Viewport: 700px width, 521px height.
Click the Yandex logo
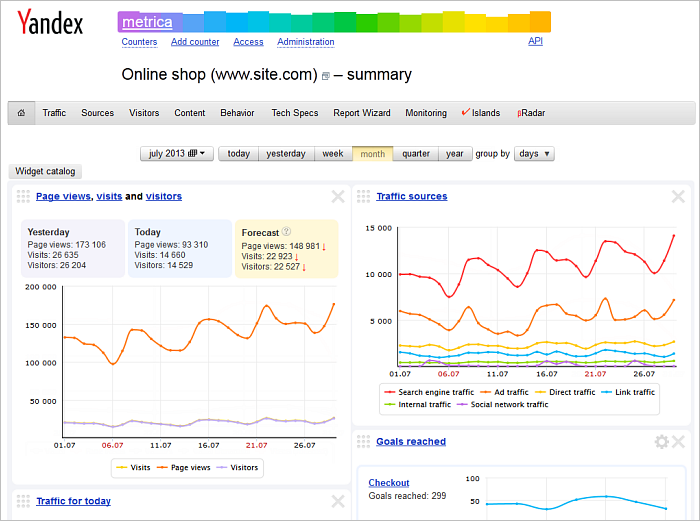pos(50,24)
